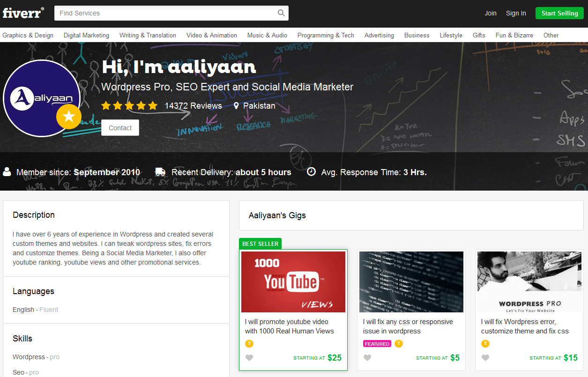
Task: Click the badge icon under YouTube gig
Action: 249,344
